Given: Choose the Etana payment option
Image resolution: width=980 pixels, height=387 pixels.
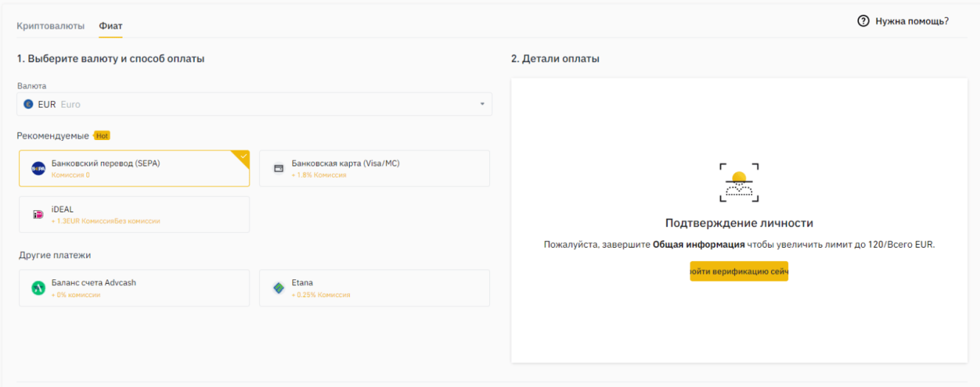Looking at the screenshot, I should click(374, 287).
